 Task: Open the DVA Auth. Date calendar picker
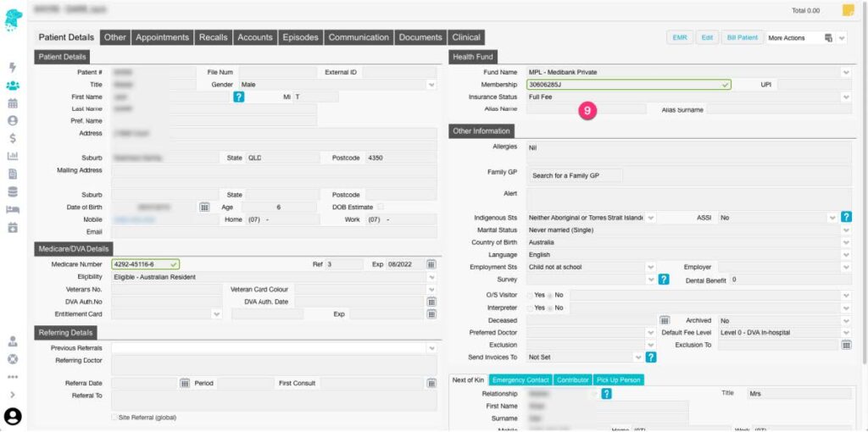coord(431,302)
